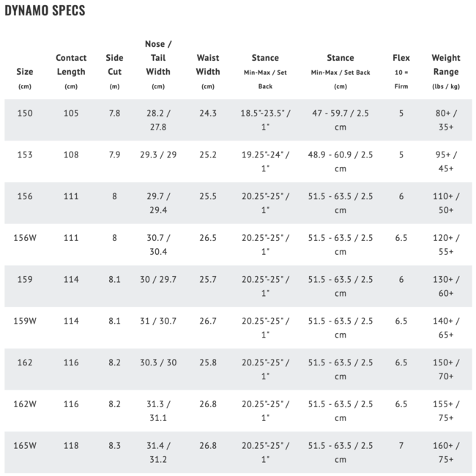Viewport: 476px width, 476px height.
Task: Click the 160+ / 75+ weight range cell
Action: tap(446, 452)
